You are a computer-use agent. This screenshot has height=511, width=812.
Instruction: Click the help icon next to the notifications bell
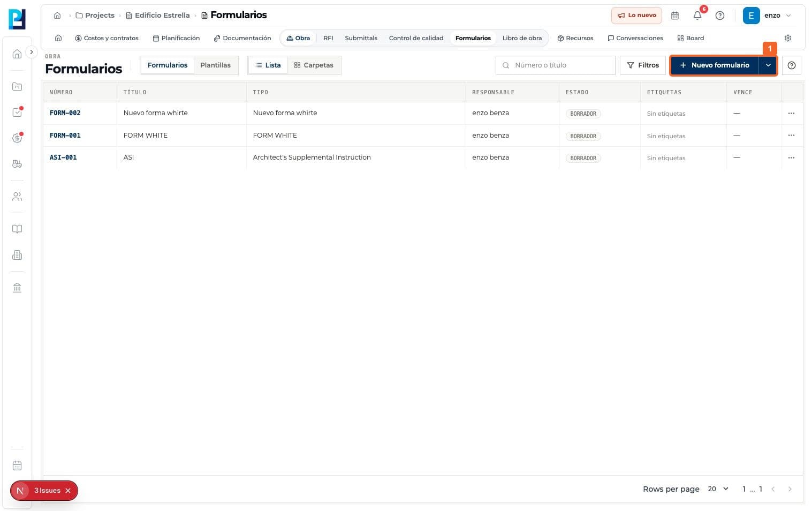[x=720, y=16]
